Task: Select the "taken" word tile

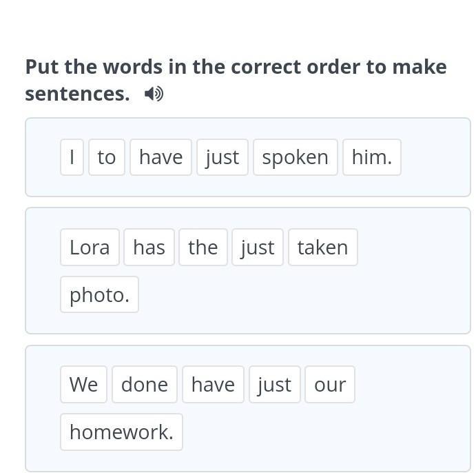Action: coord(322,247)
